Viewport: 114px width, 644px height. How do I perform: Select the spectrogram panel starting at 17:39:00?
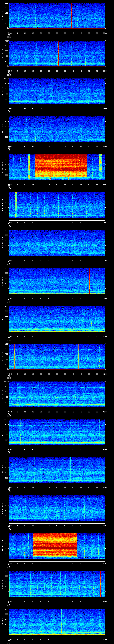57,318
